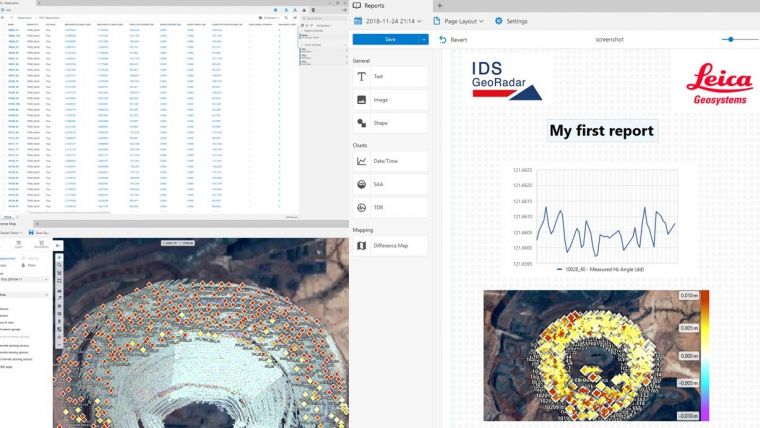
Task: Click the 'screenshot' report name label
Action: click(x=609, y=40)
